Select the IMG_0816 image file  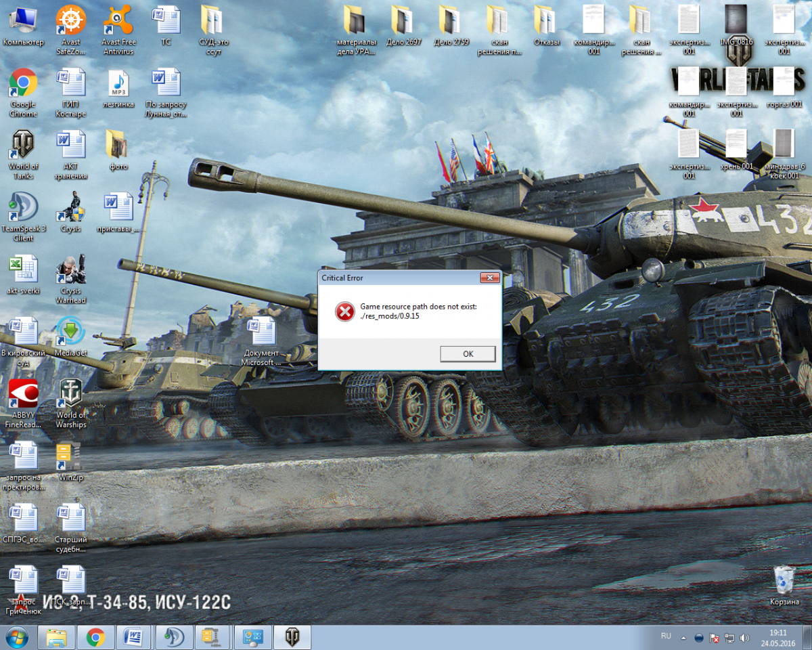coord(736,26)
